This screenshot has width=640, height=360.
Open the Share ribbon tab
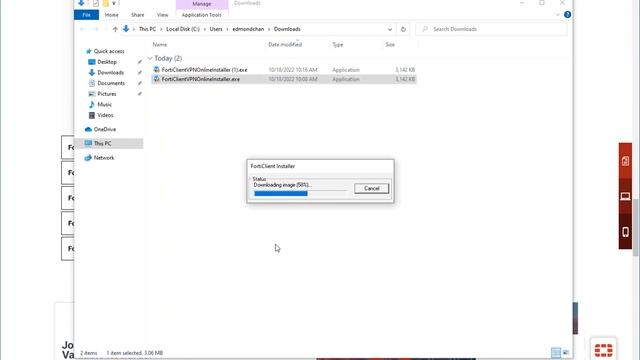pyautogui.click(x=138, y=15)
